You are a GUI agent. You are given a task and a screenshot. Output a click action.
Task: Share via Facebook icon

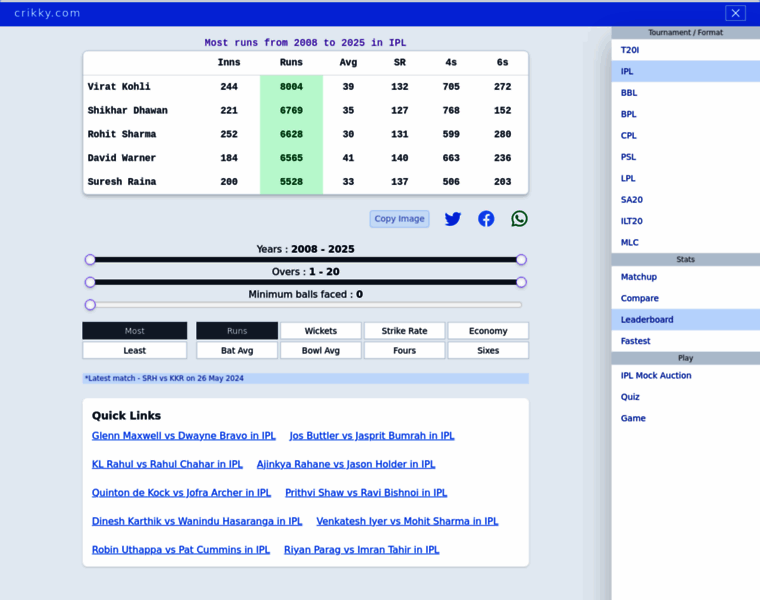coord(486,219)
